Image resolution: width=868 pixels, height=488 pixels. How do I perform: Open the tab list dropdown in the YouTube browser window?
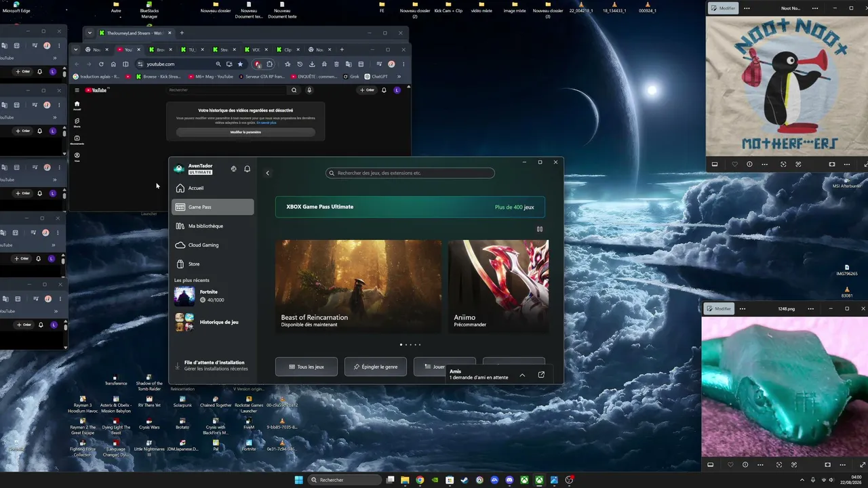point(77,49)
